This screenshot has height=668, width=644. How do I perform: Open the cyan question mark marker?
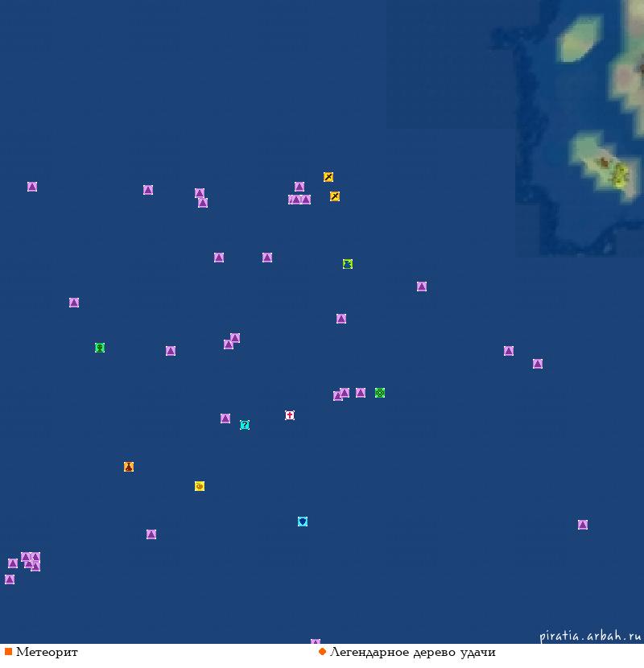245,425
